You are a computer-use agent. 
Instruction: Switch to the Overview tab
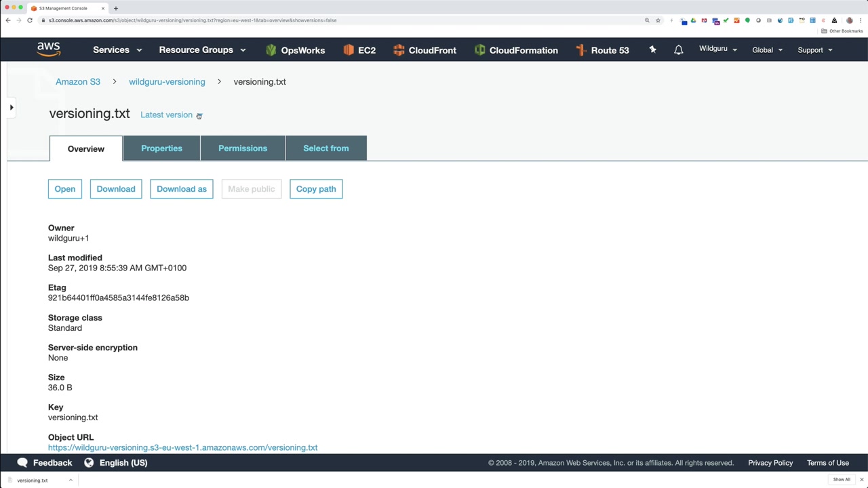[x=86, y=148]
